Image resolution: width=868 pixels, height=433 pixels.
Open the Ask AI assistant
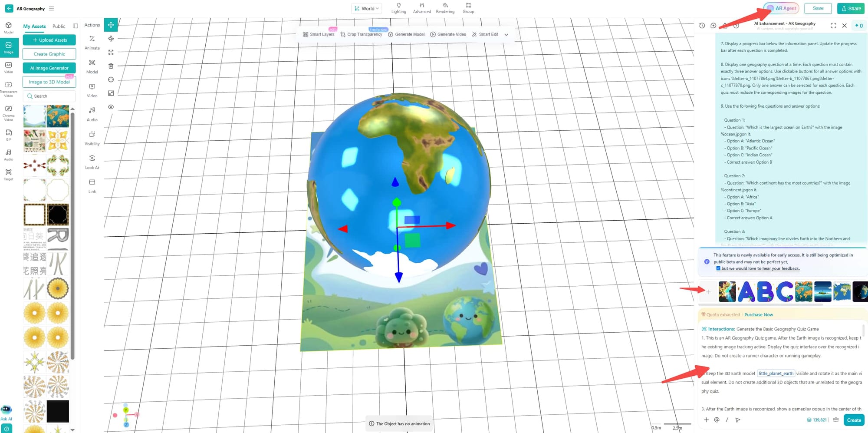(6, 413)
